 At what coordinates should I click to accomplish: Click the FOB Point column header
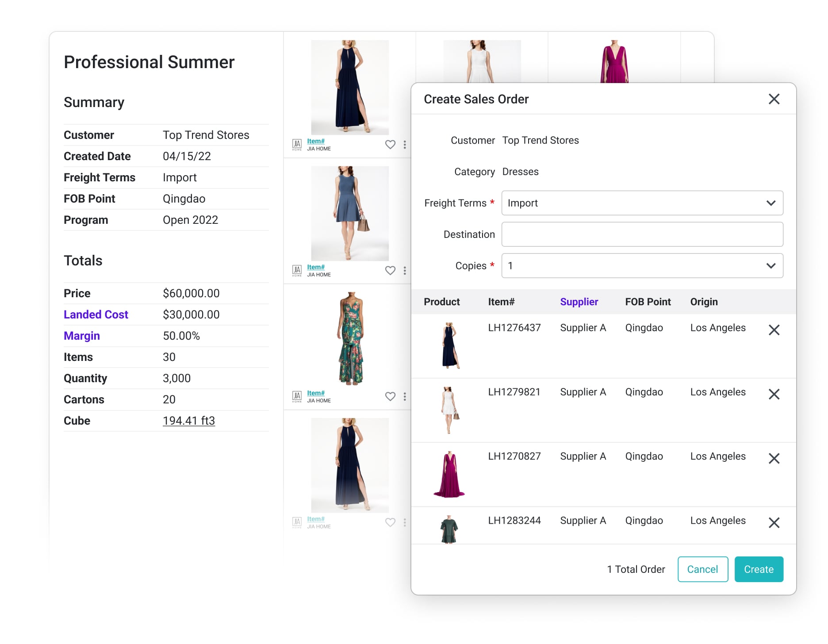tap(648, 302)
